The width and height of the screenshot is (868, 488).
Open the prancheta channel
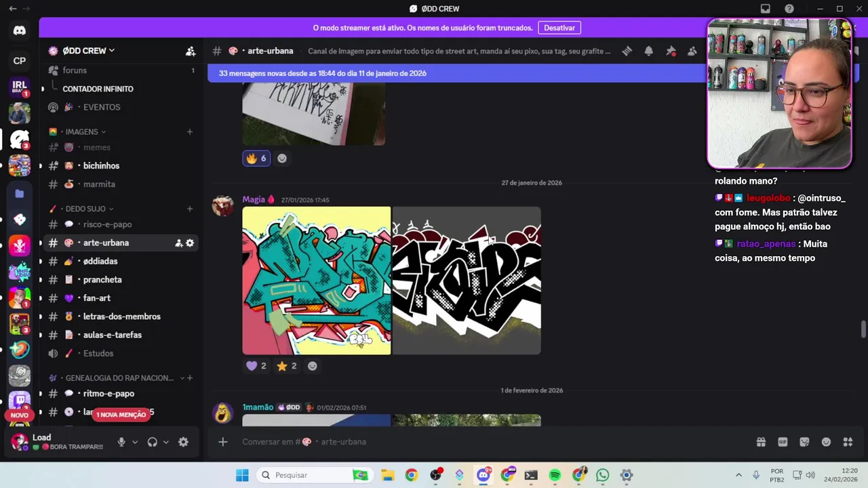click(121, 280)
